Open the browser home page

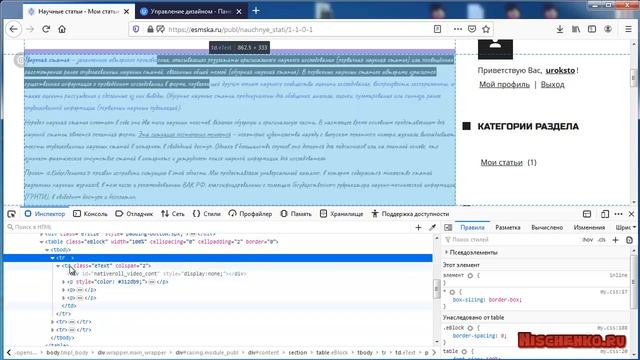tap(62, 29)
